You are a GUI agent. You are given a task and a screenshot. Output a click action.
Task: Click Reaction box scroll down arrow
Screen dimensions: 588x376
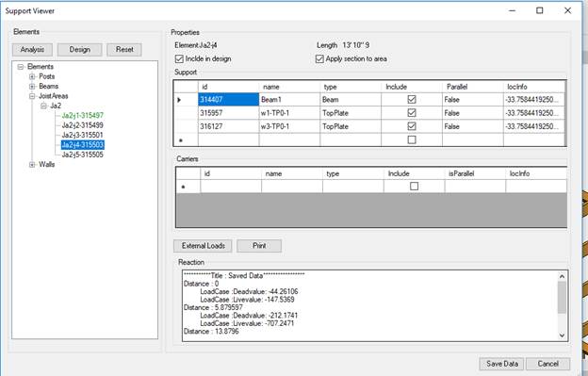click(562, 335)
